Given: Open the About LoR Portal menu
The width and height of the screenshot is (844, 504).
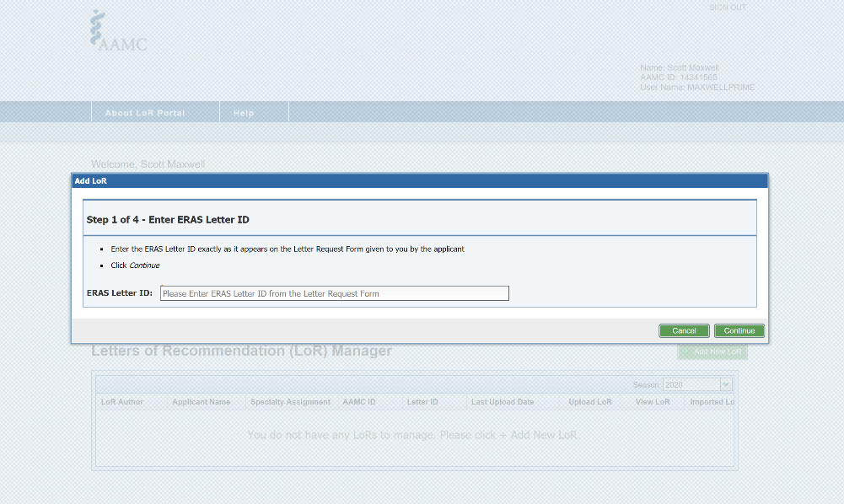Looking at the screenshot, I should tap(144, 113).
